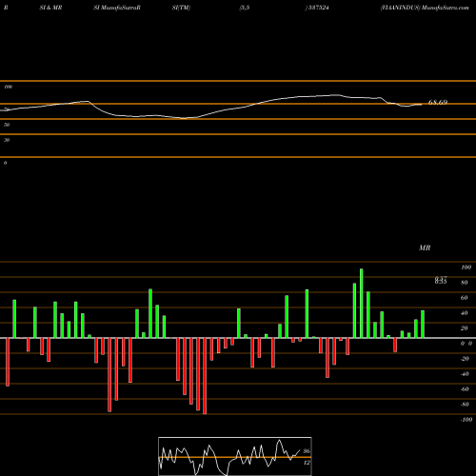
Task: Click the RSI axis label 30
Action: point(7,140)
